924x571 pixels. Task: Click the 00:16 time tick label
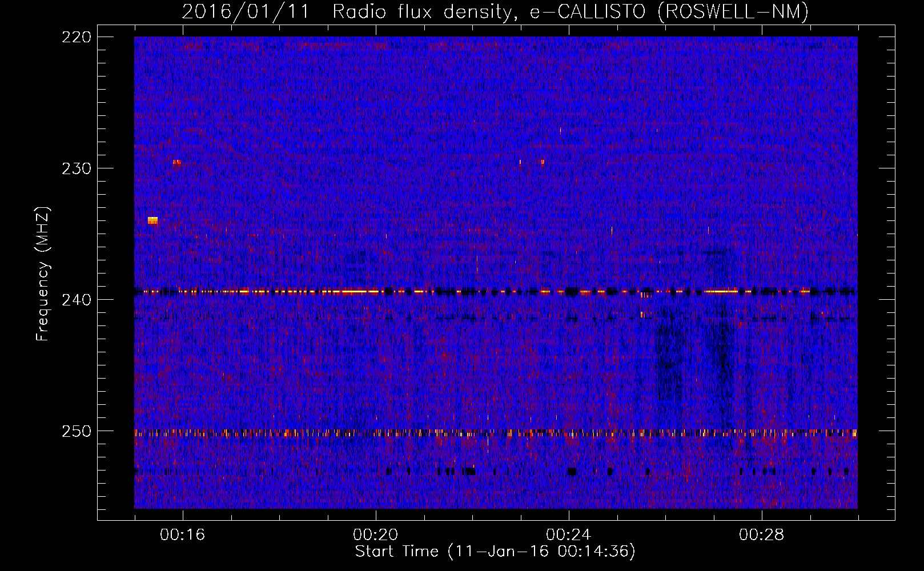[x=183, y=535]
